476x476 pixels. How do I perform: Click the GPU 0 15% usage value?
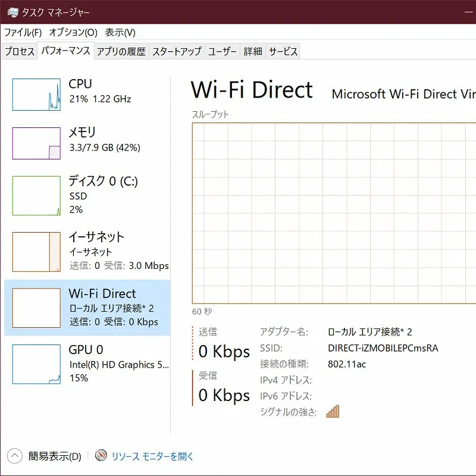click(79, 378)
